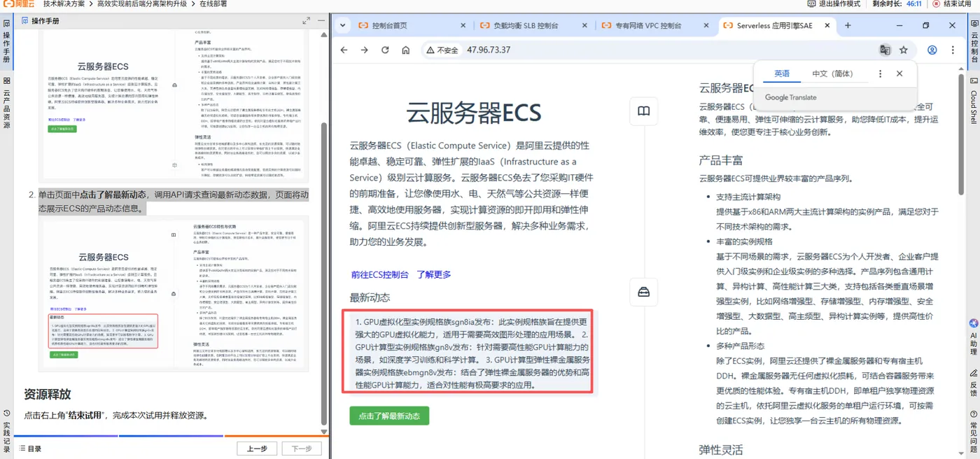This screenshot has height=459, width=980.
Task: Click the 产品丰富 heading on the page
Action: pos(721,160)
